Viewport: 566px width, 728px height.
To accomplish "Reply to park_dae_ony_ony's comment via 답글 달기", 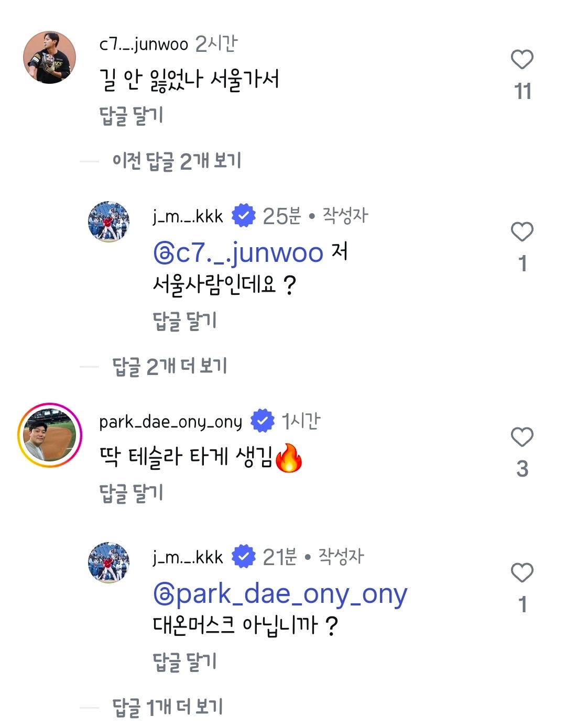I will click(x=131, y=493).
